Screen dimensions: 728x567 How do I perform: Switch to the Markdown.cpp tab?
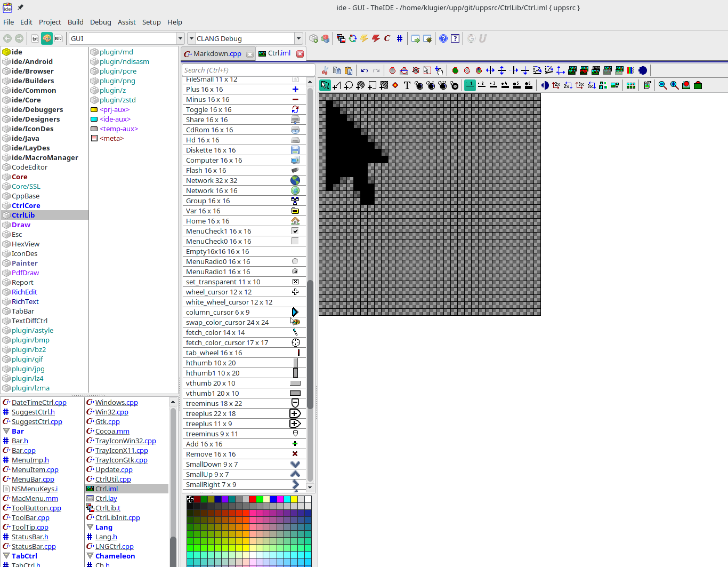pyautogui.click(x=217, y=54)
